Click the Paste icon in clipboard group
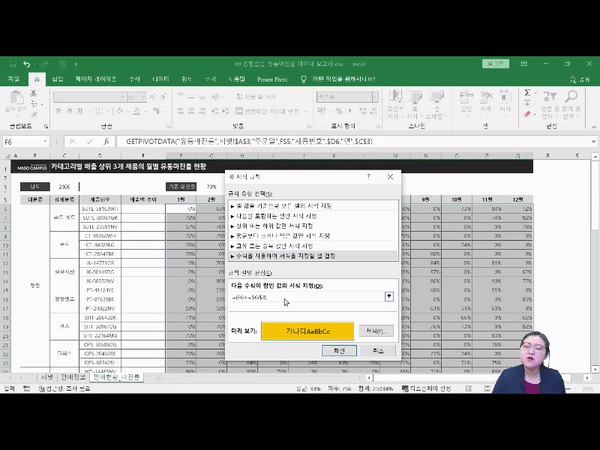The image size is (600, 450). (x=17, y=102)
